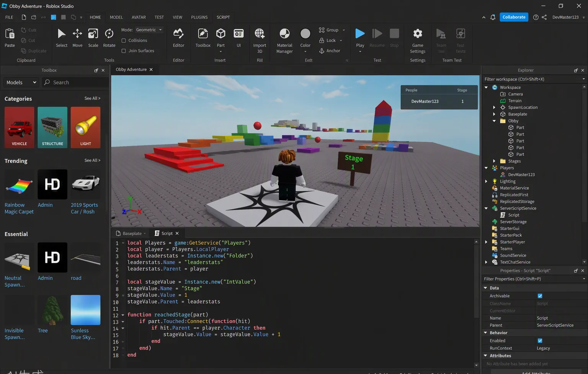Fold the reachedStage function at line 12

click(123, 315)
